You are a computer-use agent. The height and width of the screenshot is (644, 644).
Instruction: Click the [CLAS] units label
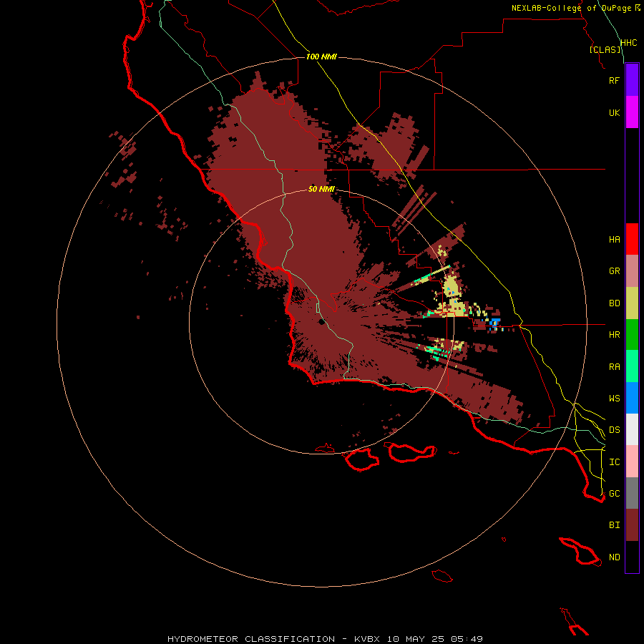point(605,49)
